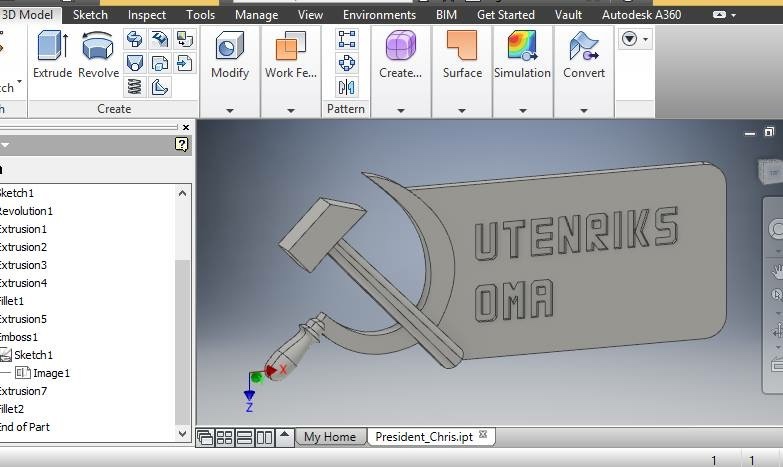Click the ViewCube in the viewport

coord(772,171)
